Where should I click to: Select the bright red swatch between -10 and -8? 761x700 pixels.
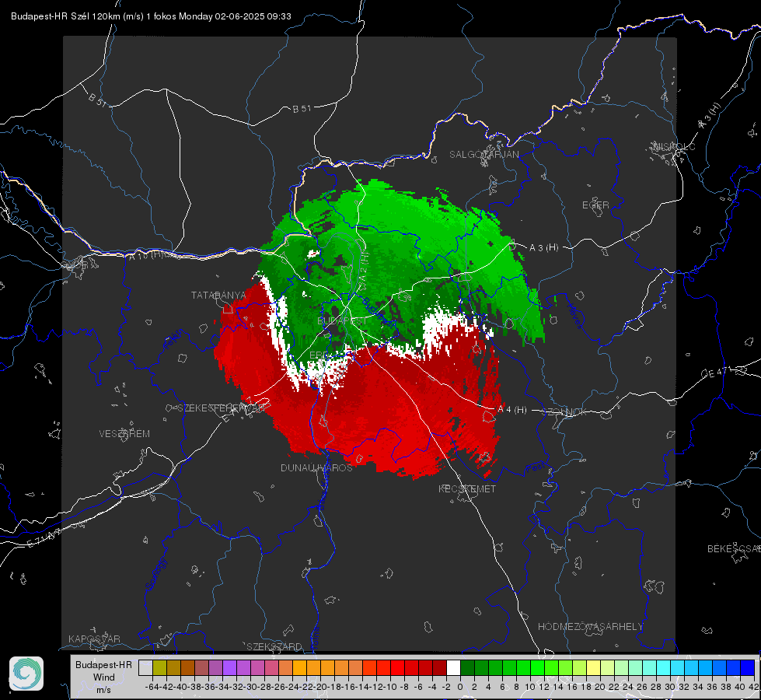point(397,667)
